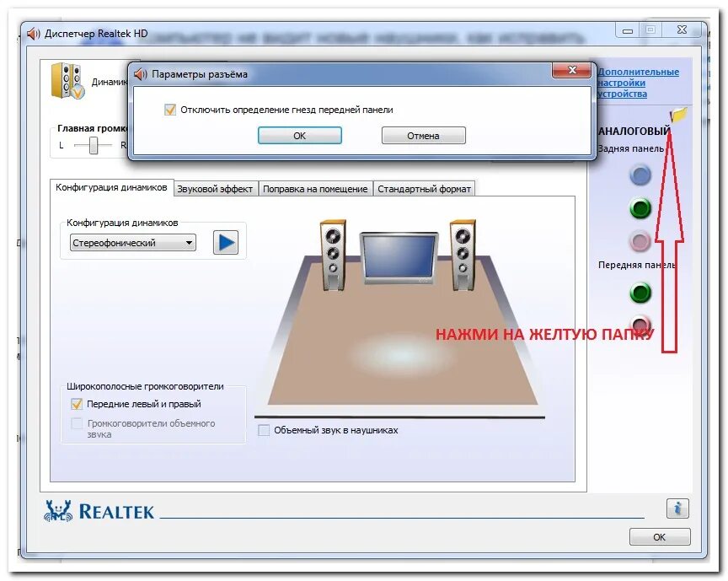Viewport: 728px width, 581px height.
Task: Close the connector settings dialog
Action: pos(572,70)
